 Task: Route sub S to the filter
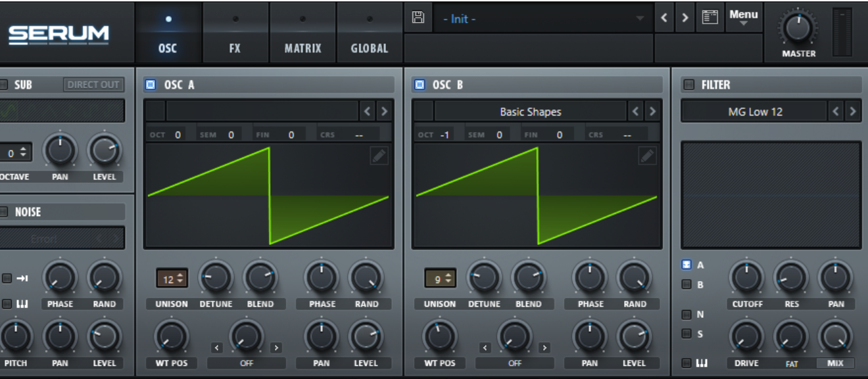coord(686,334)
